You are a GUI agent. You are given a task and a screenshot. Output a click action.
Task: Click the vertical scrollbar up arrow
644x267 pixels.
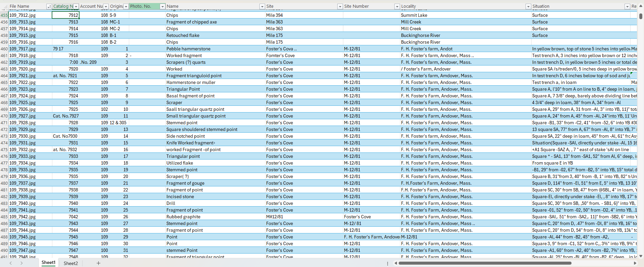tap(641, 11)
